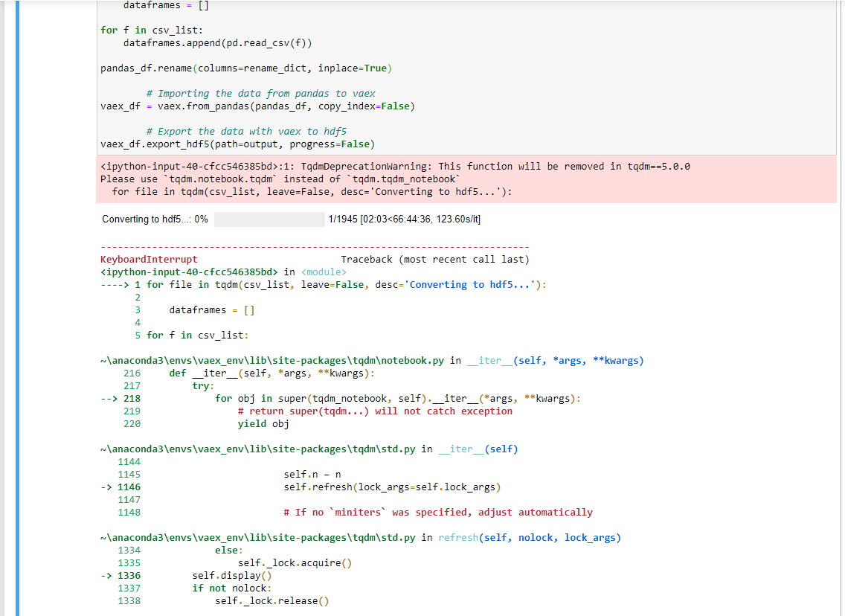Image resolution: width=845 pixels, height=616 pixels.
Task: Select the arrow marker at line 218
Action: point(112,398)
